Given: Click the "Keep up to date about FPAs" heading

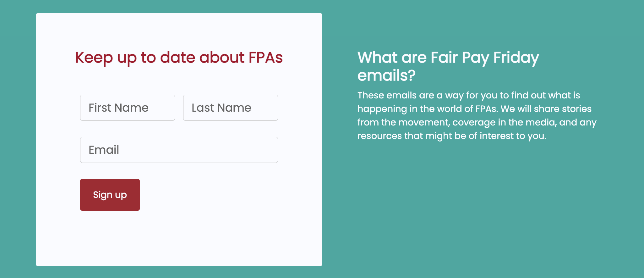Looking at the screenshot, I should point(179,58).
